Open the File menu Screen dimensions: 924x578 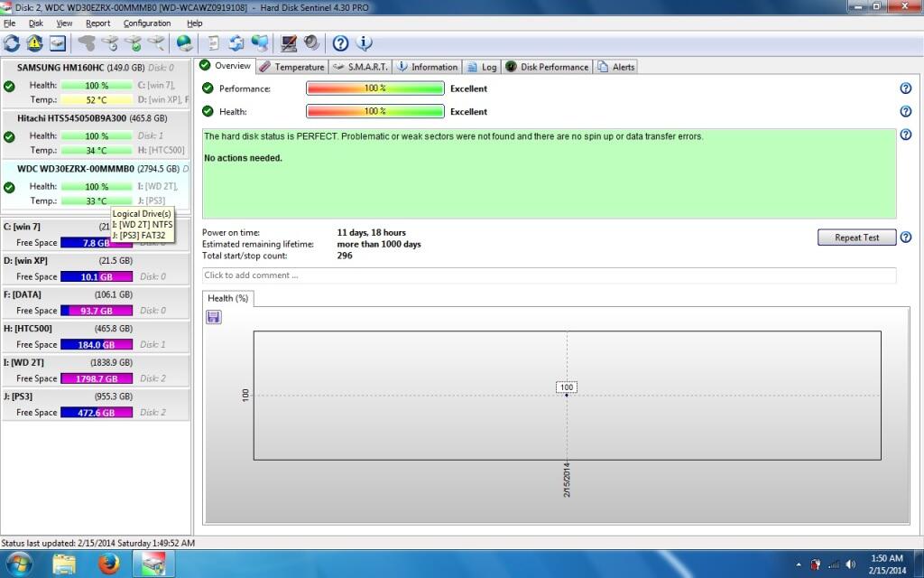(x=9, y=23)
